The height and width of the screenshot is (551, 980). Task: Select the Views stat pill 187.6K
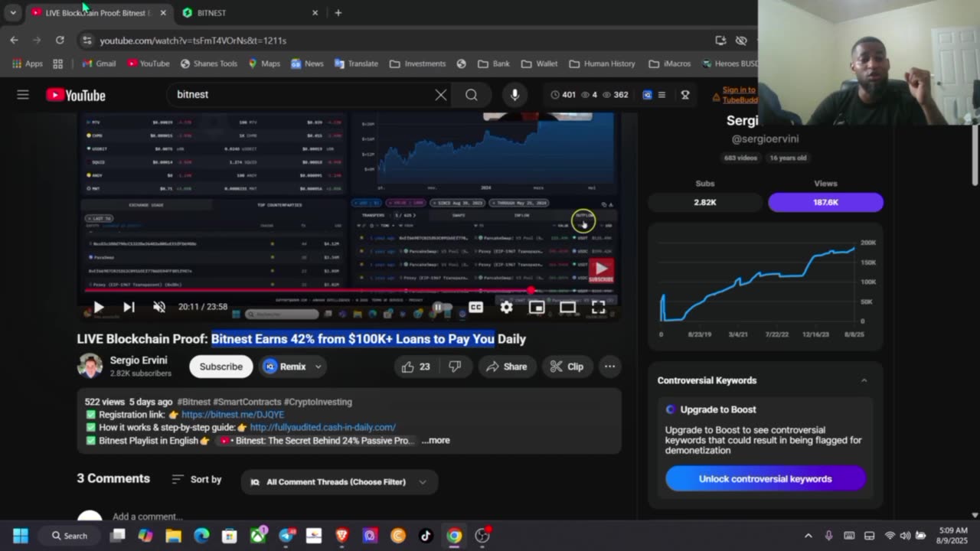pos(825,202)
